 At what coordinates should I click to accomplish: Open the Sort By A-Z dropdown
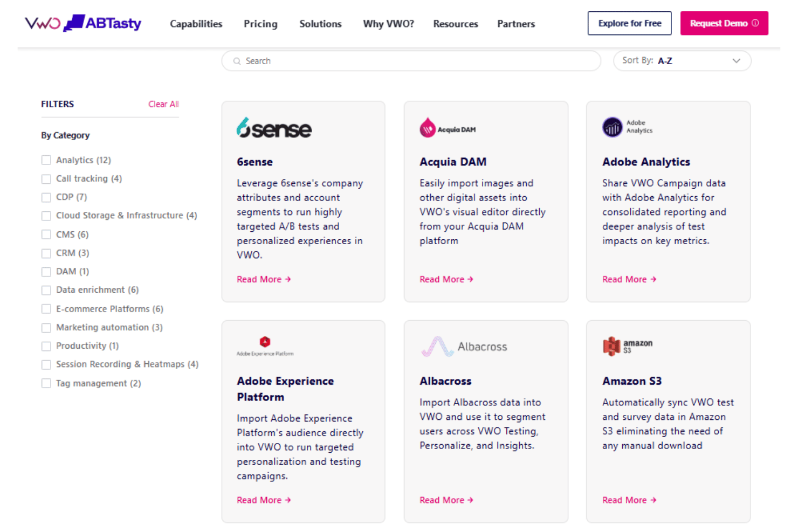pyautogui.click(x=682, y=61)
